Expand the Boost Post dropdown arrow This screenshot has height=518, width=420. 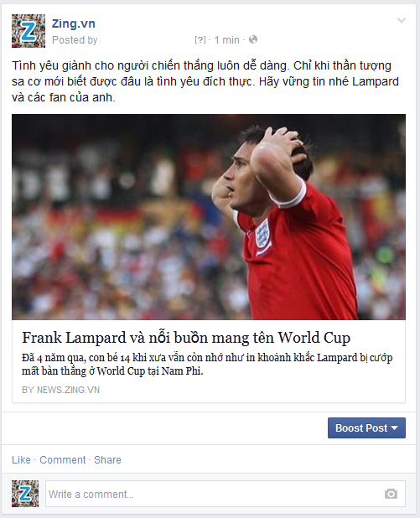394,427
